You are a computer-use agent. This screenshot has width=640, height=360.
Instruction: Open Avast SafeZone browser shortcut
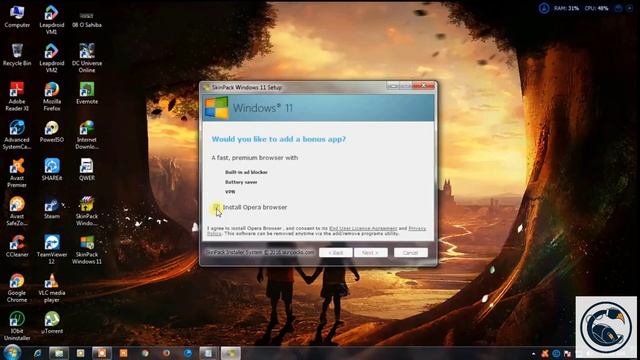tap(17, 211)
